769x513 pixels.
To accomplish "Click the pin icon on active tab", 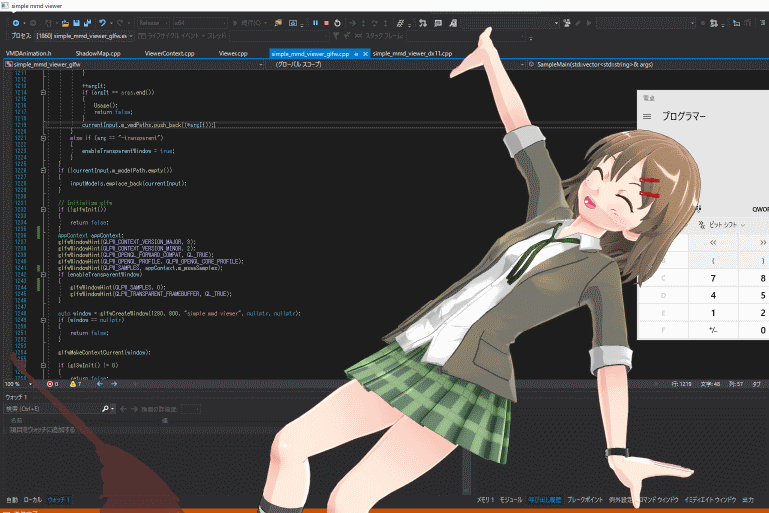I will pos(356,54).
